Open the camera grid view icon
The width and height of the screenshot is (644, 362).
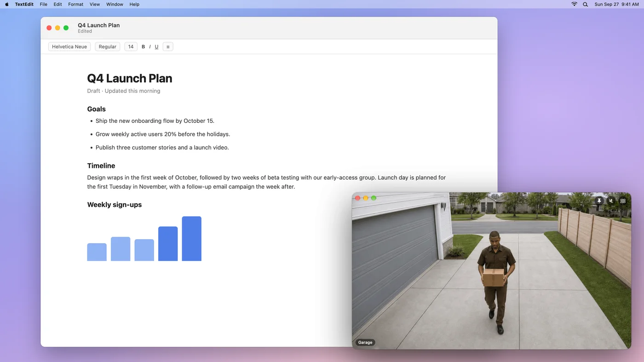(623, 201)
